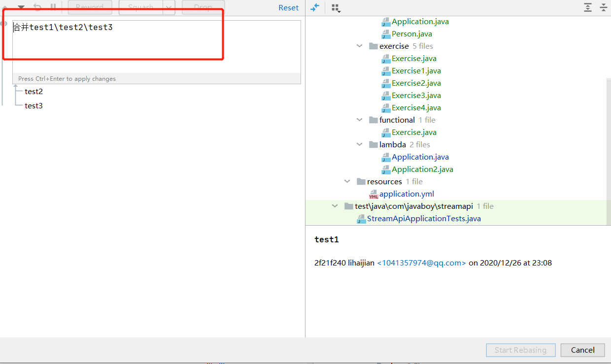Viewport: 611px width, 364px height.
Task: Open the Group By options icon
Action: pos(336,8)
